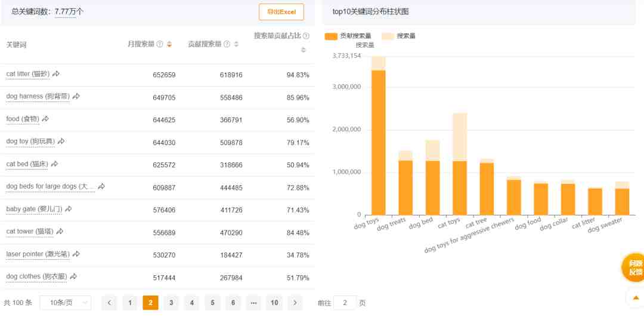
Task: Click the dog treats bar in chart
Action: point(406,187)
